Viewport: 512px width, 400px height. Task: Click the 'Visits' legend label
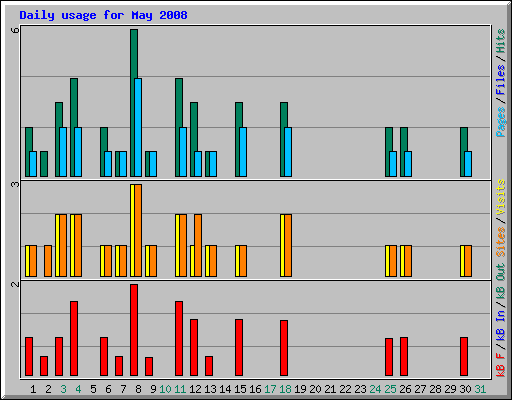pyautogui.click(x=500, y=197)
